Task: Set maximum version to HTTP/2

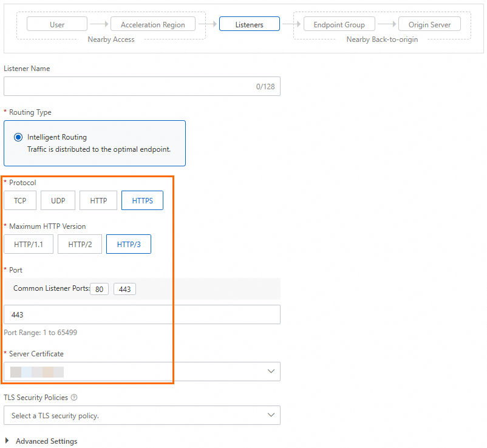Action: click(x=80, y=244)
